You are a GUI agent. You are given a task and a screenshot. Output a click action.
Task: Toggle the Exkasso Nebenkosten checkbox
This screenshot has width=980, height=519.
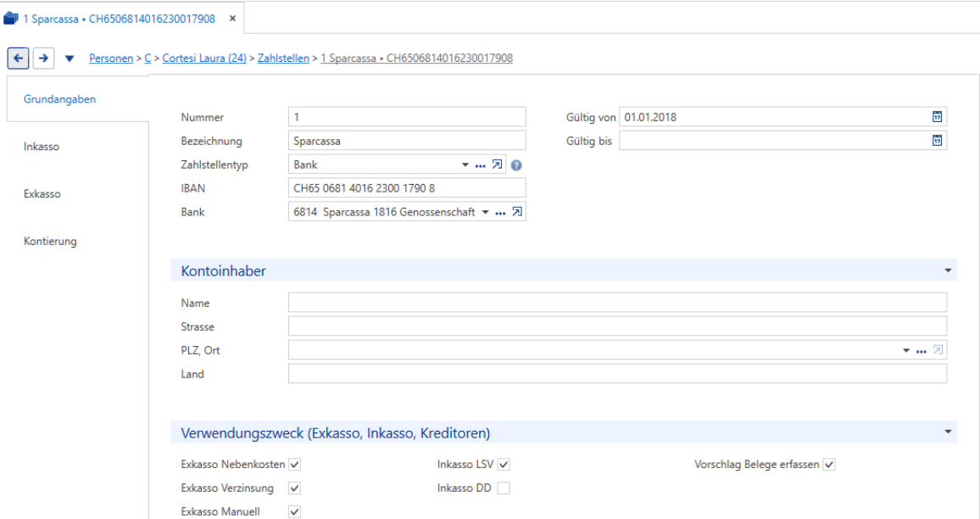pyautogui.click(x=294, y=465)
